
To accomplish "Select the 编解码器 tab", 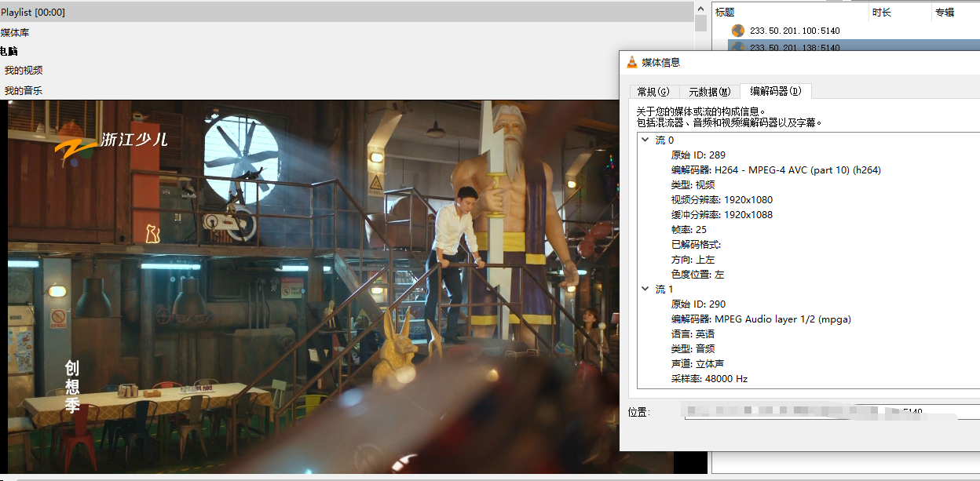I will (x=776, y=91).
